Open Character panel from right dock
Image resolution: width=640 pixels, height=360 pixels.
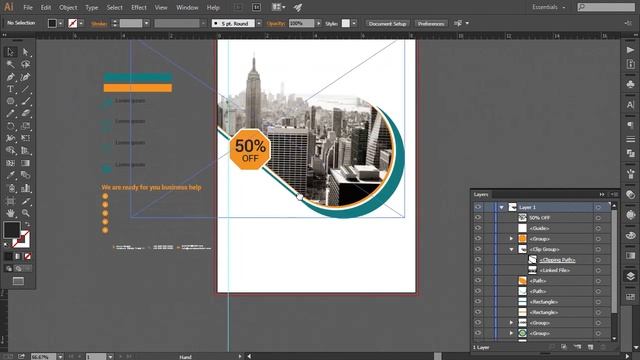pos(630,105)
